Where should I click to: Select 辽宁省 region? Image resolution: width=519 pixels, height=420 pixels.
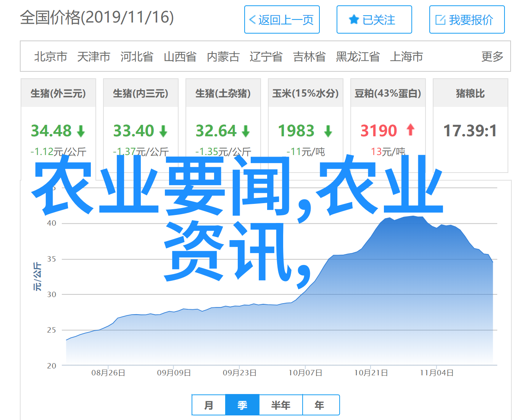(266, 57)
